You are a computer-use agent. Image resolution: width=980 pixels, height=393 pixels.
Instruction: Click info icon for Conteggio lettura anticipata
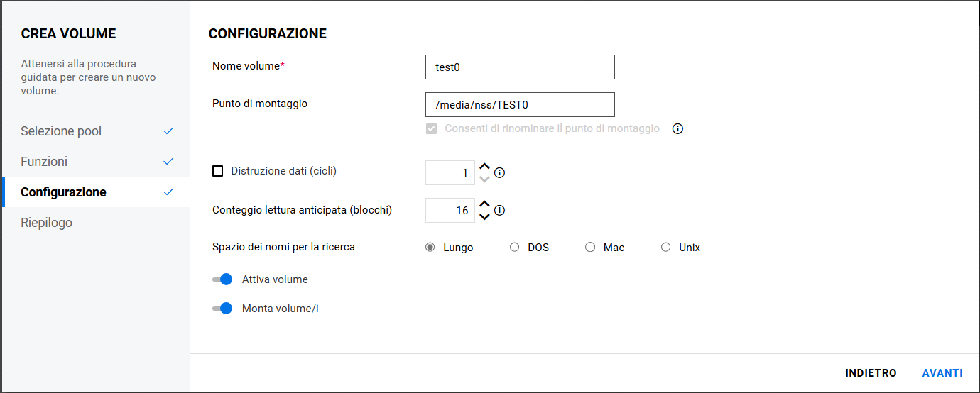pyautogui.click(x=499, y=211)
